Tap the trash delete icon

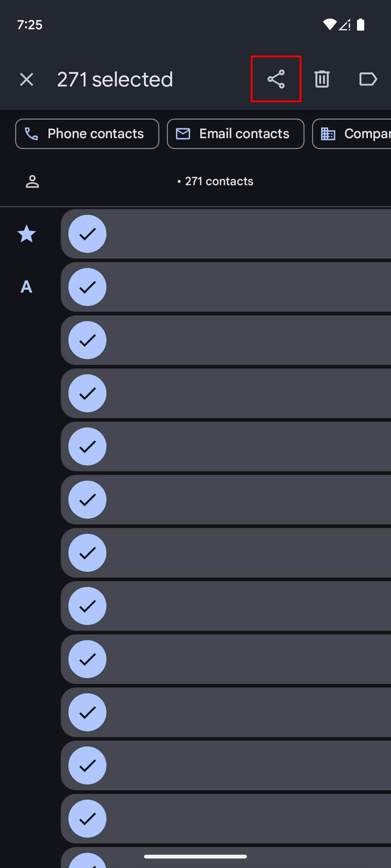pos(322,79)
